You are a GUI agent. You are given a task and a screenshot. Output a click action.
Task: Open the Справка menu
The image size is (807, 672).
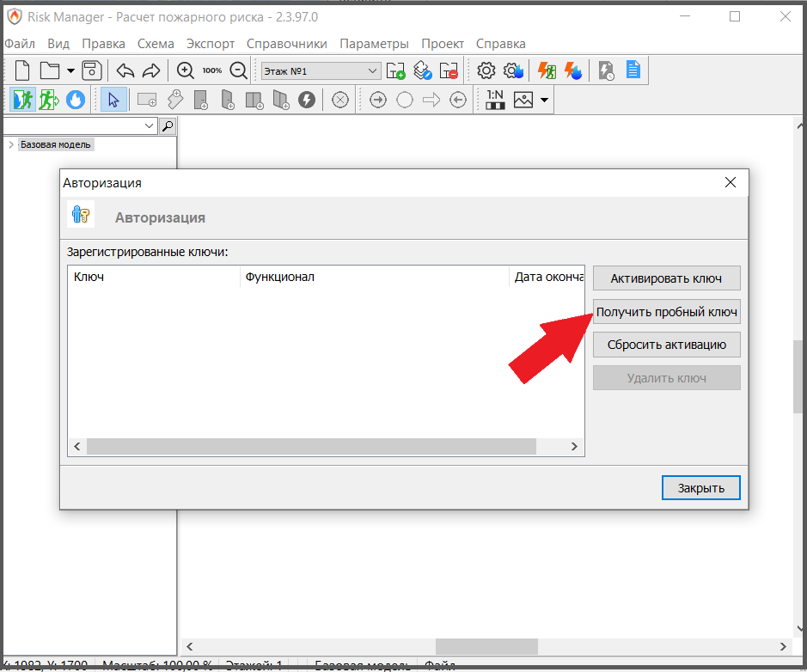501,44
